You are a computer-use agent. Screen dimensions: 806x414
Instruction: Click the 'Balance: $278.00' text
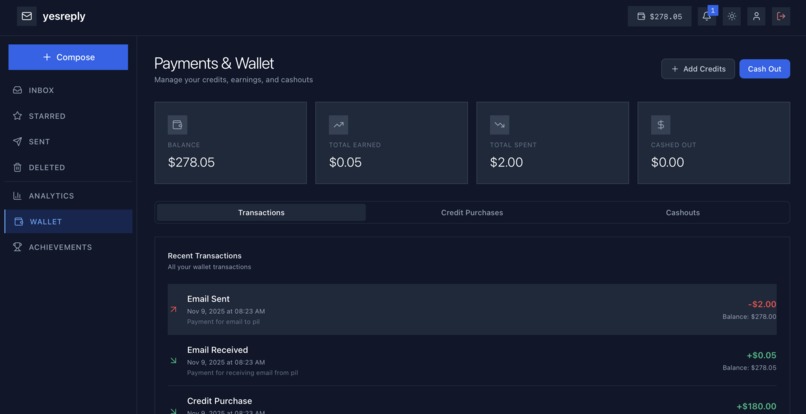coord(749,317)
